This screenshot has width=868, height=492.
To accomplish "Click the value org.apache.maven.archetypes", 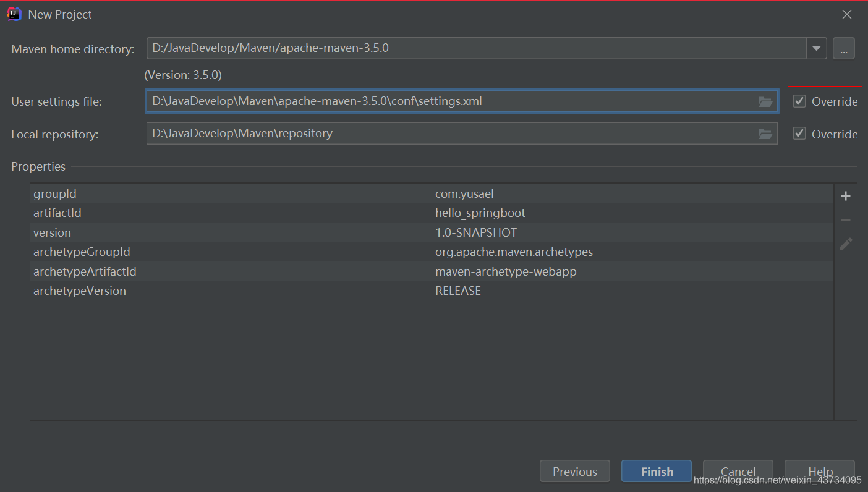I will tap(514, 252).
